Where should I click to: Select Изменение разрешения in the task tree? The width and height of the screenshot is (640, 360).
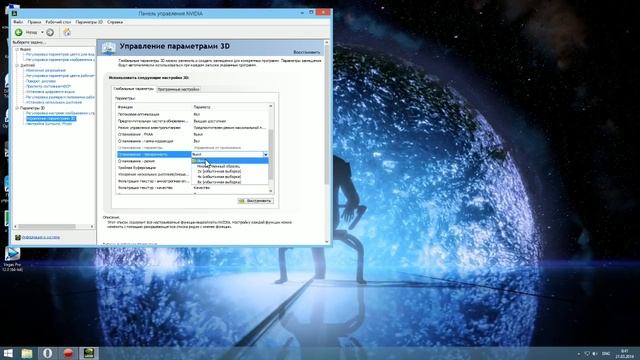coord(46,70)
